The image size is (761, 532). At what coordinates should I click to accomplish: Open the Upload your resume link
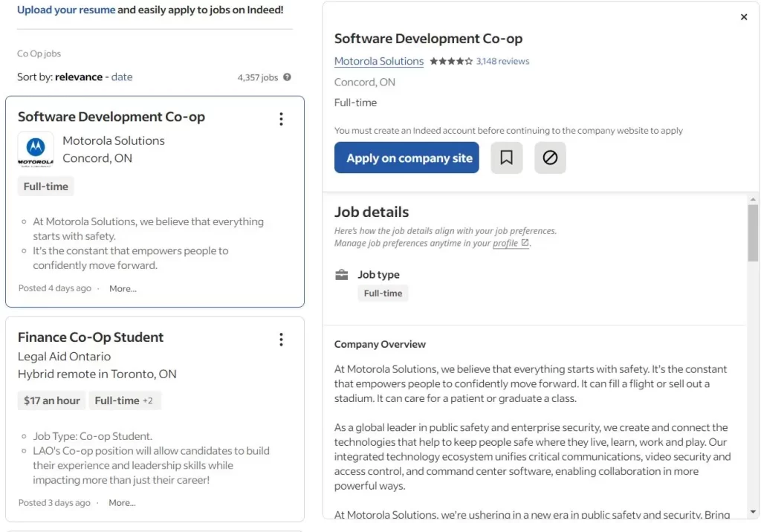coord(66,10)
